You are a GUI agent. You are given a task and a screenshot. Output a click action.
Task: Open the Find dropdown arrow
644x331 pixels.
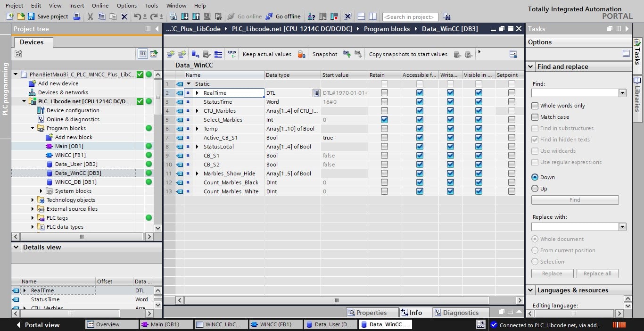[x=622, y=93]
